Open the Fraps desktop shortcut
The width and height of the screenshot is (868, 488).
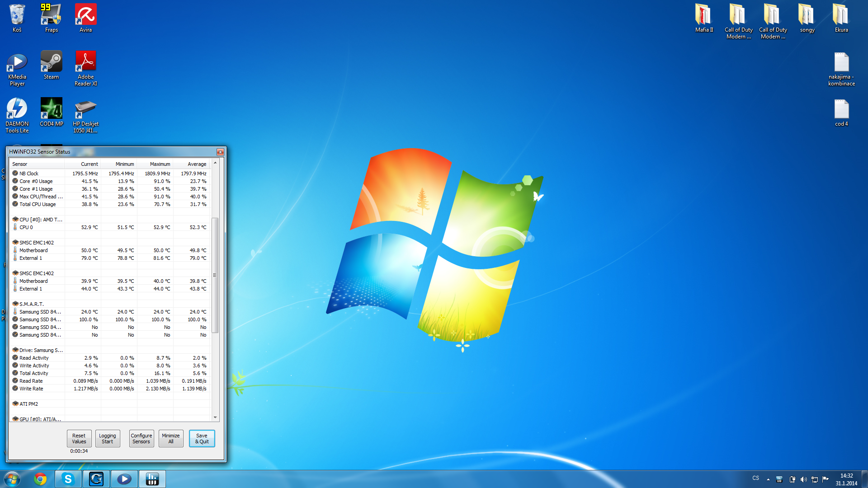[51, 18]
